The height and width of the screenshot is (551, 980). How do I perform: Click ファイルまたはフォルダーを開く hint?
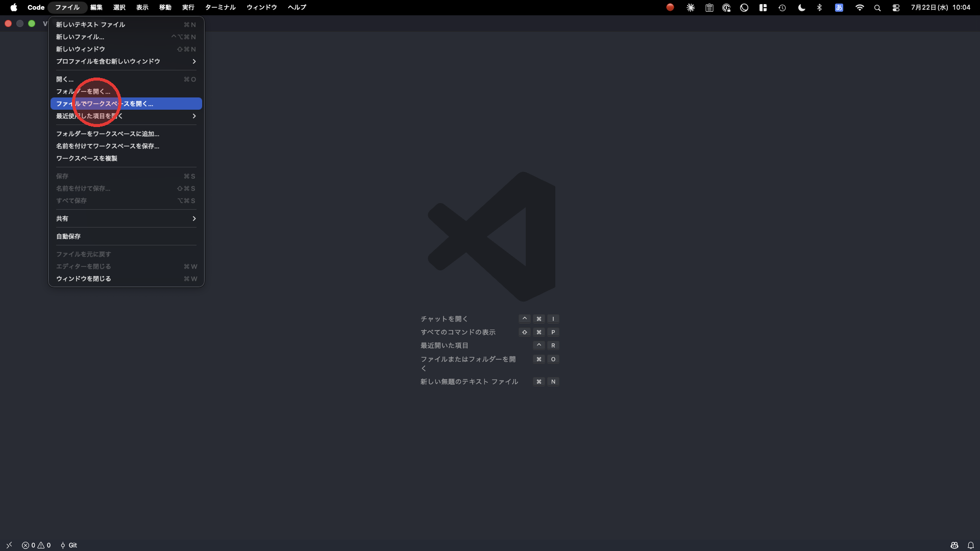[468, 364]
